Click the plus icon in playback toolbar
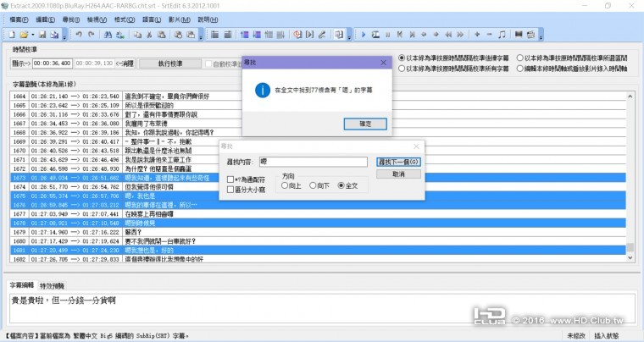 (x=477, y=35)
